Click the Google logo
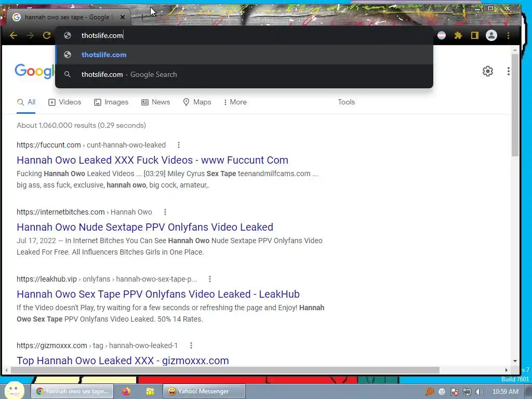The height and width of the screenshot is (399, 532). coord(35,71)
